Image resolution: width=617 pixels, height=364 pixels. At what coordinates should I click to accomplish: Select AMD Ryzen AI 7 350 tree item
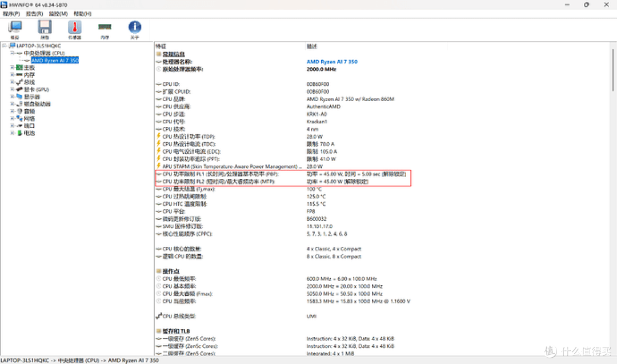[x=55, y=60]
